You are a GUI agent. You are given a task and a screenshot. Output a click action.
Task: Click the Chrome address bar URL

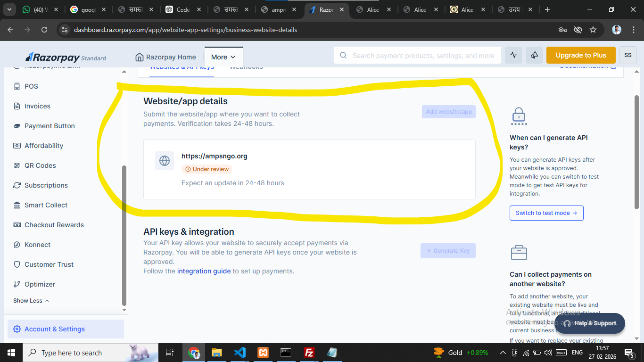tap(185, 30)
